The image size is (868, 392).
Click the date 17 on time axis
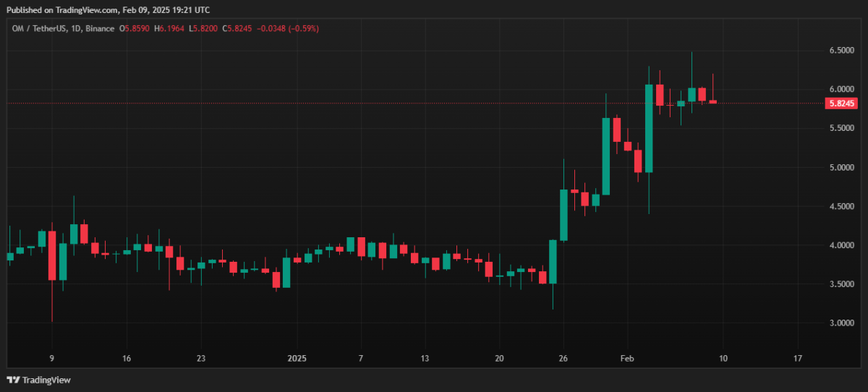pyautogui.click(x=797, y=358)
